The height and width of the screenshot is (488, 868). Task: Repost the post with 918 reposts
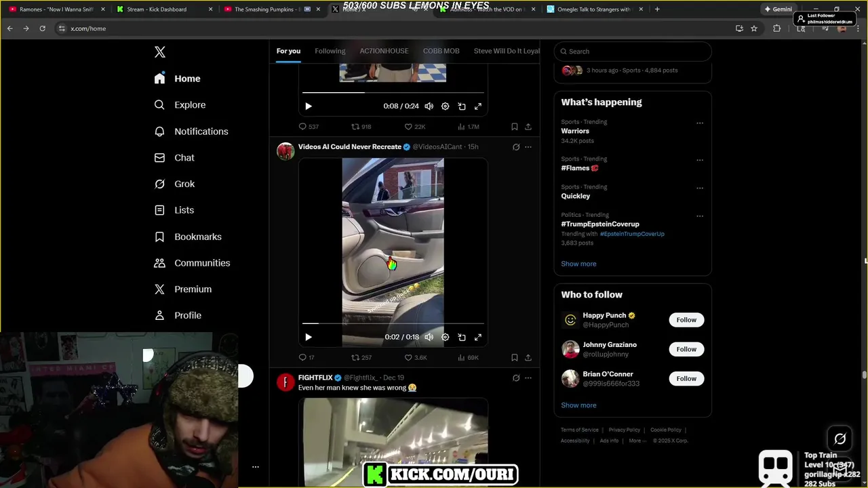361,127
